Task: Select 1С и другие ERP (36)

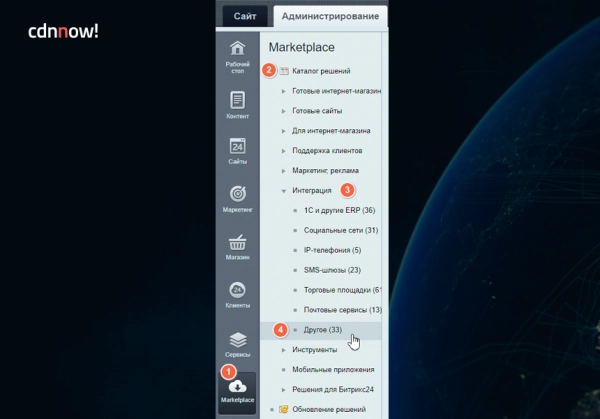Action: tap(339, 210)
